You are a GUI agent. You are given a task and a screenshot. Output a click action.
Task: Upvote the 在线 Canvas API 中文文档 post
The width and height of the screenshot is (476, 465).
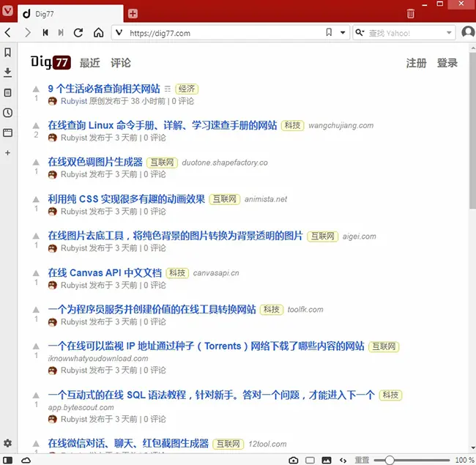click(x=36, y=273)
